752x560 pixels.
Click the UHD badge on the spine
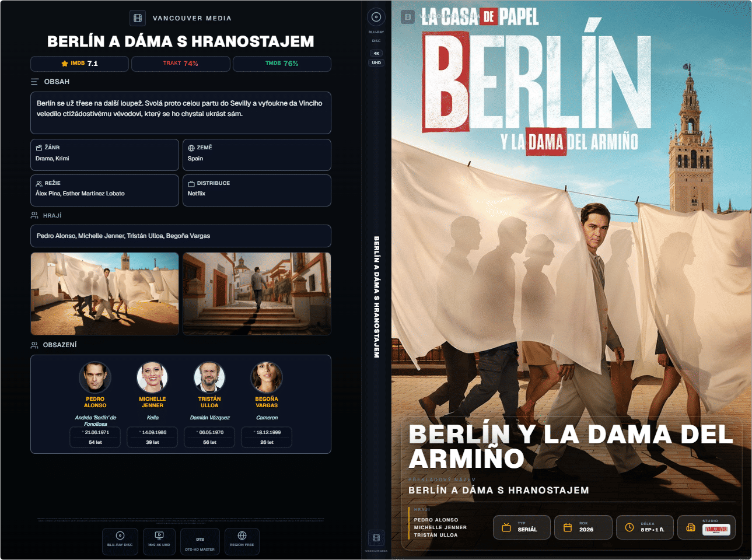tap(376, 62)
